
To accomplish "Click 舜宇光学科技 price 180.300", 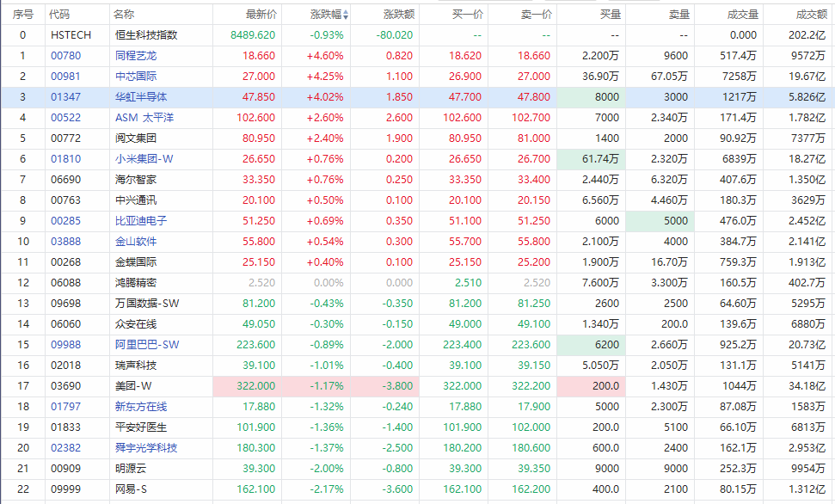I will pyautogui.click(x=256, y=448).
